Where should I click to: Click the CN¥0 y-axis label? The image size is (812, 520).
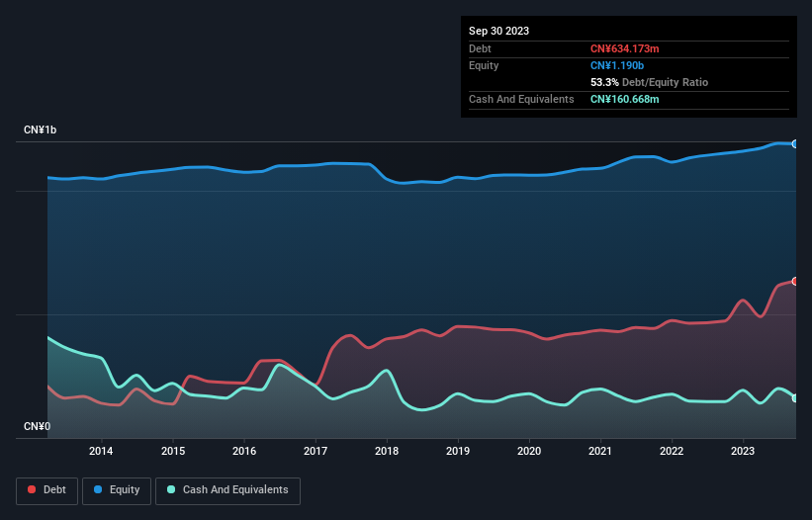(x=38, y=426)
